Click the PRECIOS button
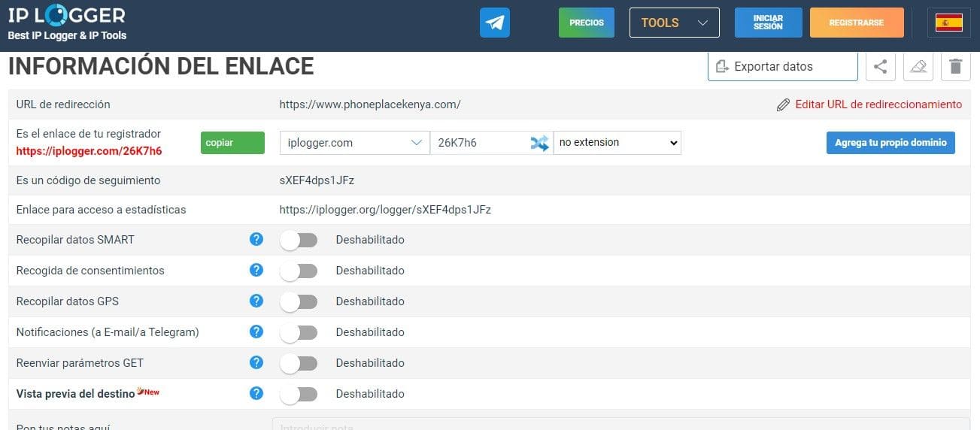The image size is (980, 430). [x=587, y=23]
